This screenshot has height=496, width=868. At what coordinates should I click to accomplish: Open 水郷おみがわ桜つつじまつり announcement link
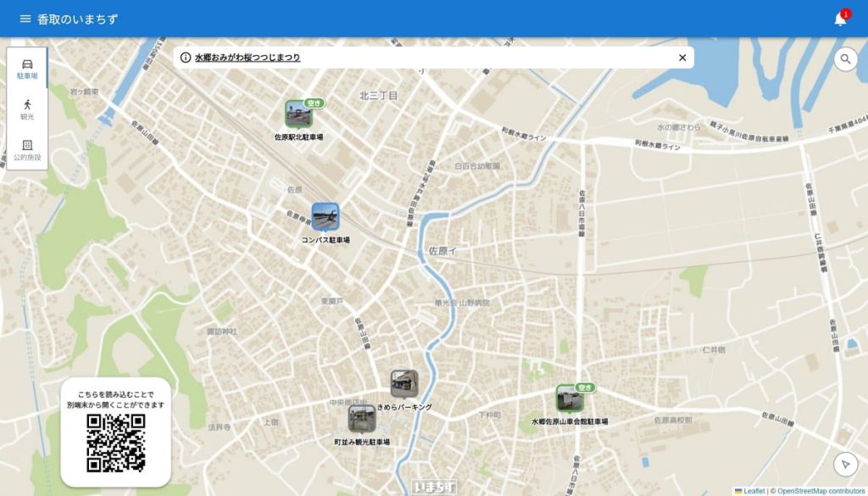(248, 58)
